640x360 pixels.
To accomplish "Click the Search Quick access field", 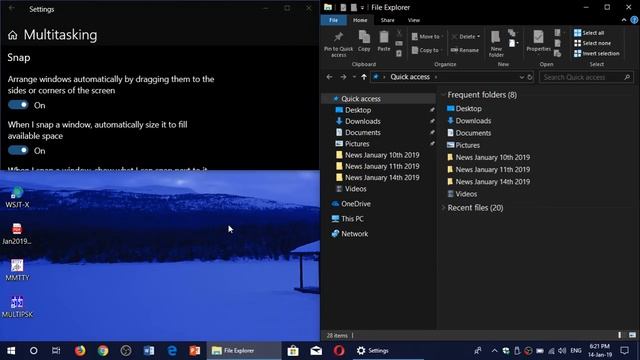I will click(586, 77).
